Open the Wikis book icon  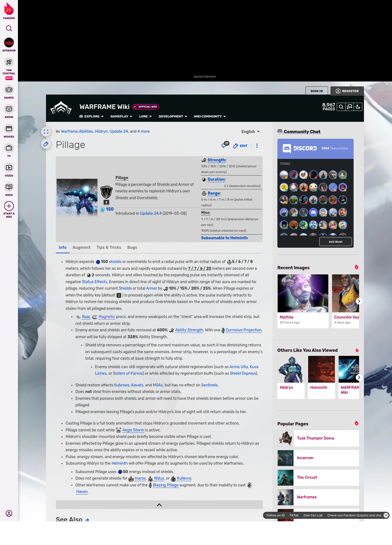click(9, 187)
